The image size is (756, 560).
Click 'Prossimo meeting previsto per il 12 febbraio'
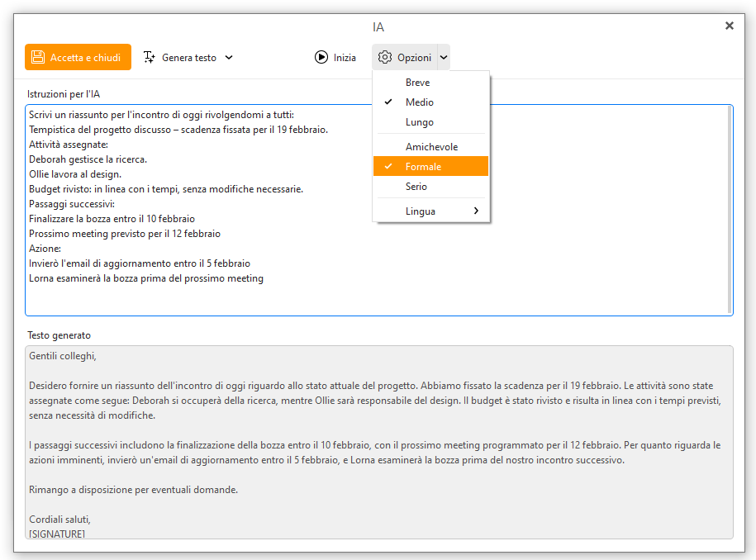tap(125, 234)
